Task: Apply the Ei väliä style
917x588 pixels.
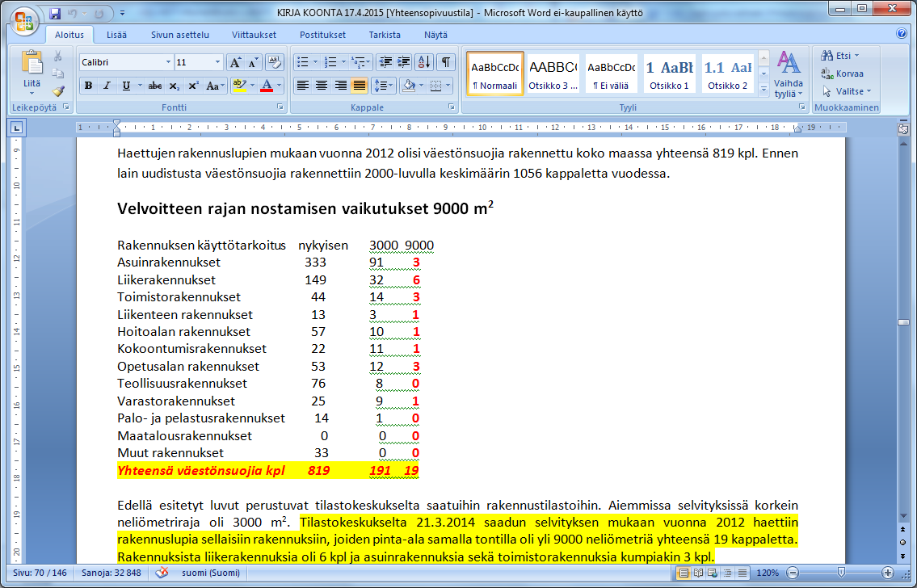Action: point(611,73)
